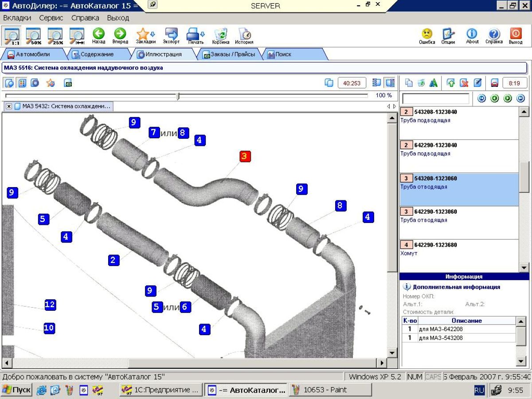The width and height of the screenshot is (532, 399).
Task: Open the Корзина basket
Action: (220, 35)
